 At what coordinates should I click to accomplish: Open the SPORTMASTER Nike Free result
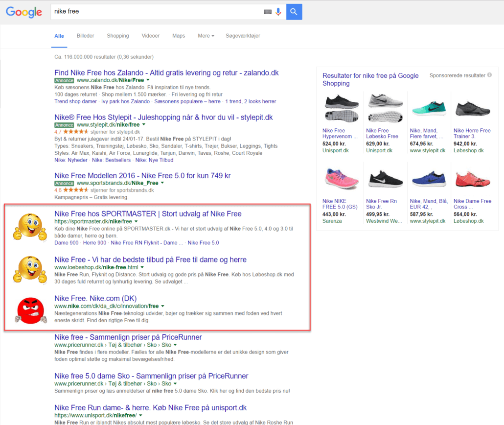coord(148,214)
